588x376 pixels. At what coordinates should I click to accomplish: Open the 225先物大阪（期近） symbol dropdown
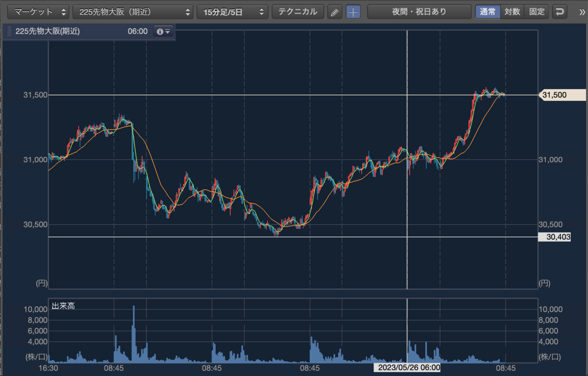[x=133, y=12]
